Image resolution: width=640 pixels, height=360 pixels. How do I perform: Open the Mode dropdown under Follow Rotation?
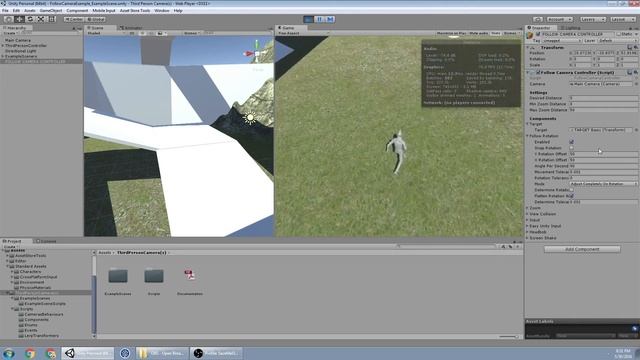pyautogui.click(x=603, y=184)
